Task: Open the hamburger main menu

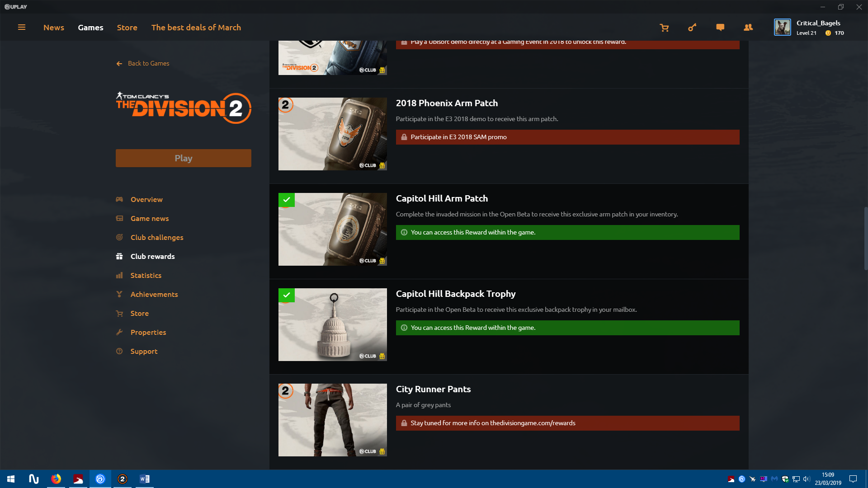Action: (x=21, y=27)
